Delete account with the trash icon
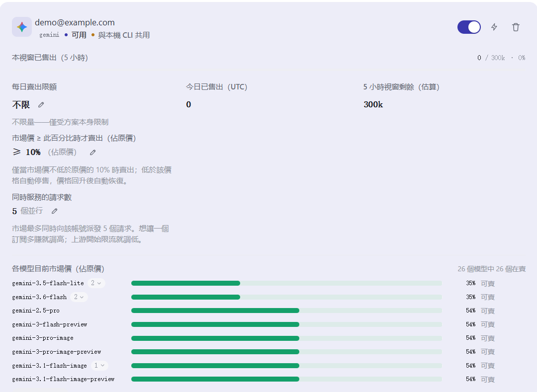The height and width of the screenshot is (392, 537). [516, 27]
